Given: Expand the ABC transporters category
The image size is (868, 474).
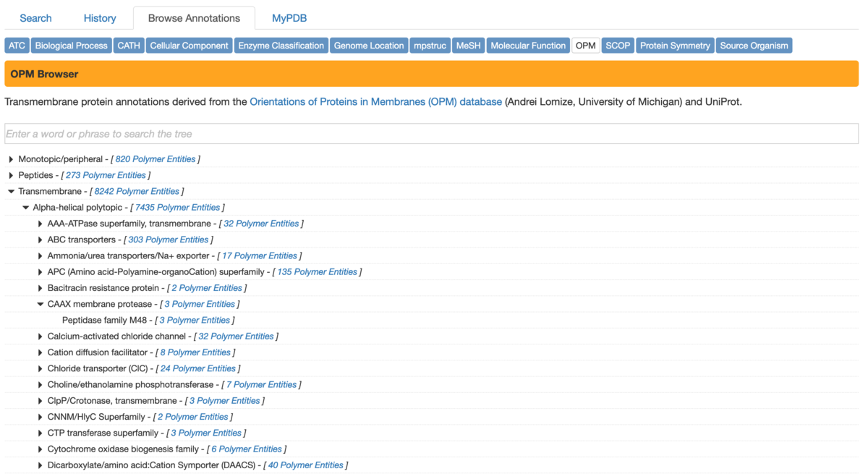Looking at the screenshot, I should [x=41, y=239].
